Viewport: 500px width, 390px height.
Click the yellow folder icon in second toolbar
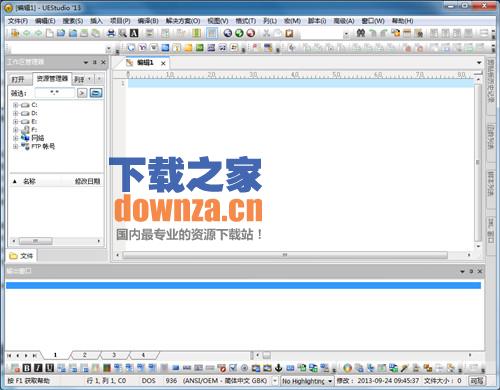[188, 48]
